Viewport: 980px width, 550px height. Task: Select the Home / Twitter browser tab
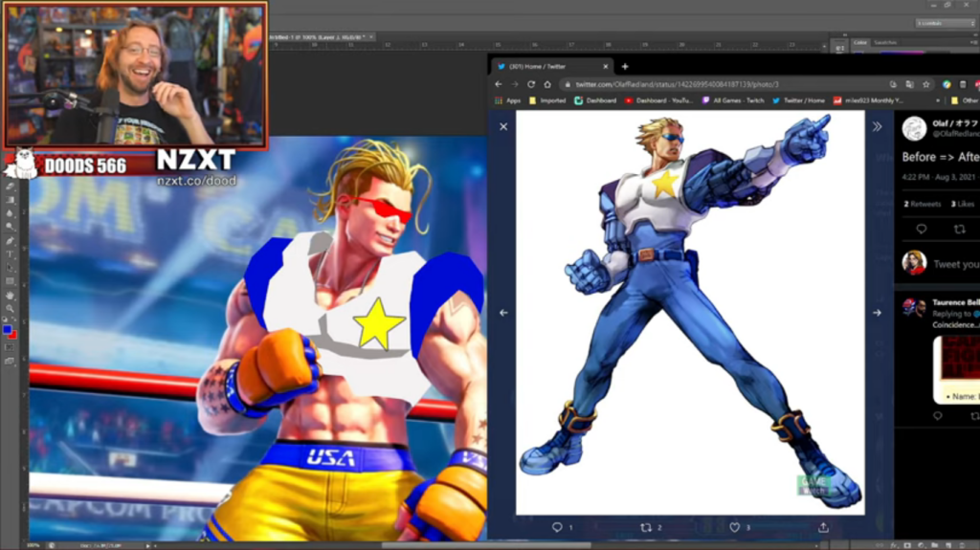point(550,66)
